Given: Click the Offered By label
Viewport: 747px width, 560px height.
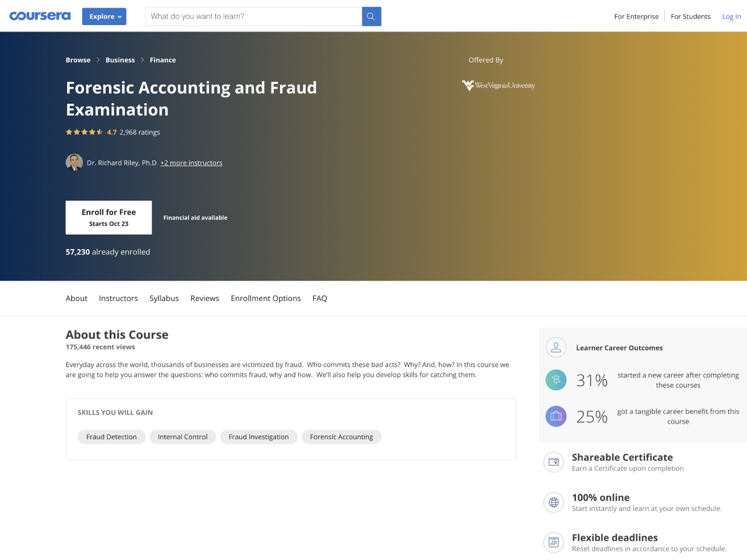Looking at the screenshot, I should pos(486,60).
